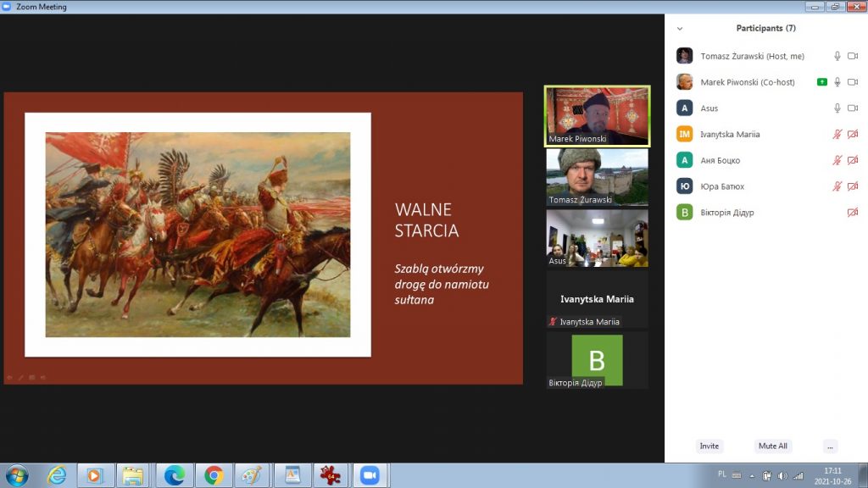Click the camera icon next to Asus
Viewport: 868px width, 488px height.
pos(853,108)
